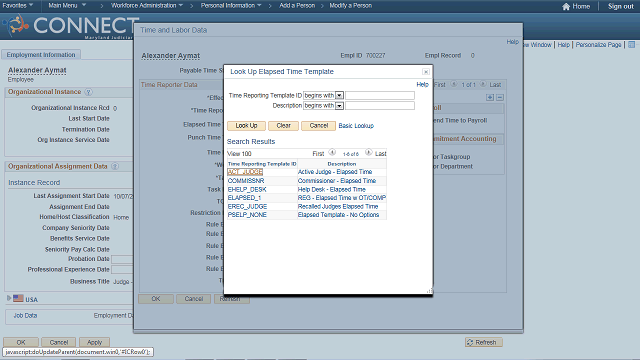Select the Employment Information tab

point(41,55)
